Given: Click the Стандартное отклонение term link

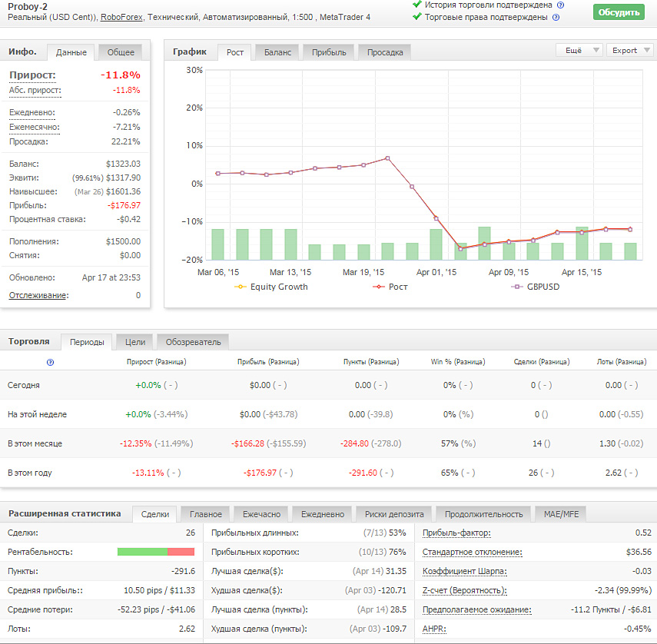Looking at the screenshot, I should coord(473,553).
